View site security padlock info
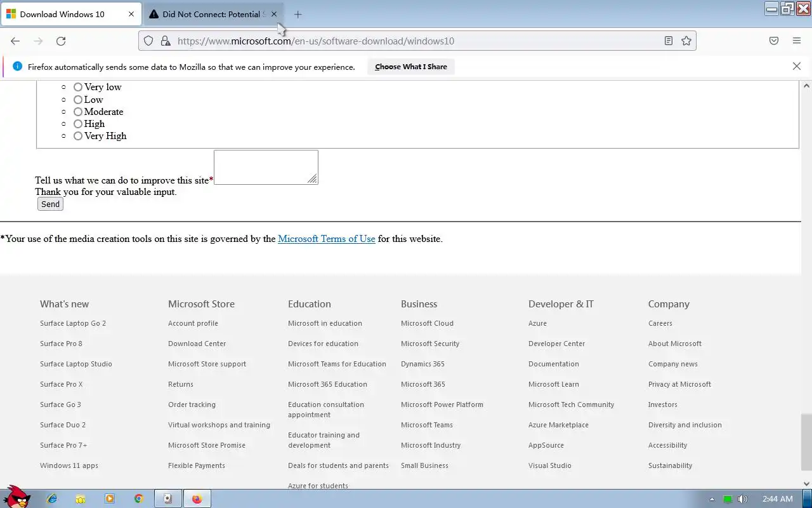This screenshot has width=812, height=508. 166,41
